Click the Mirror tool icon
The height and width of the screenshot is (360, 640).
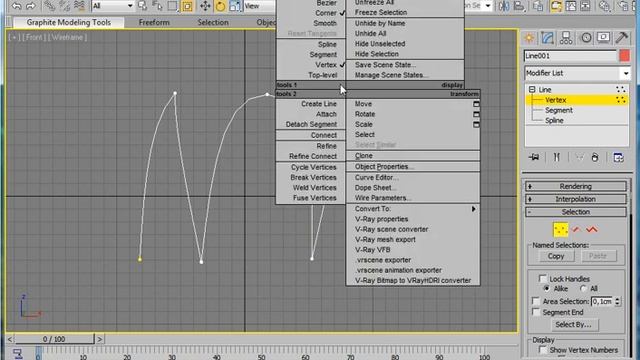click(504, 6)
